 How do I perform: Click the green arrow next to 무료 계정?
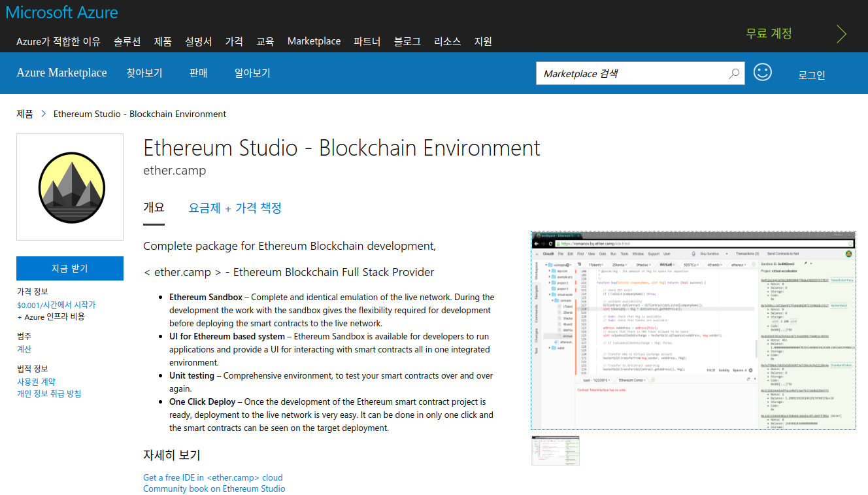[841, 33]
